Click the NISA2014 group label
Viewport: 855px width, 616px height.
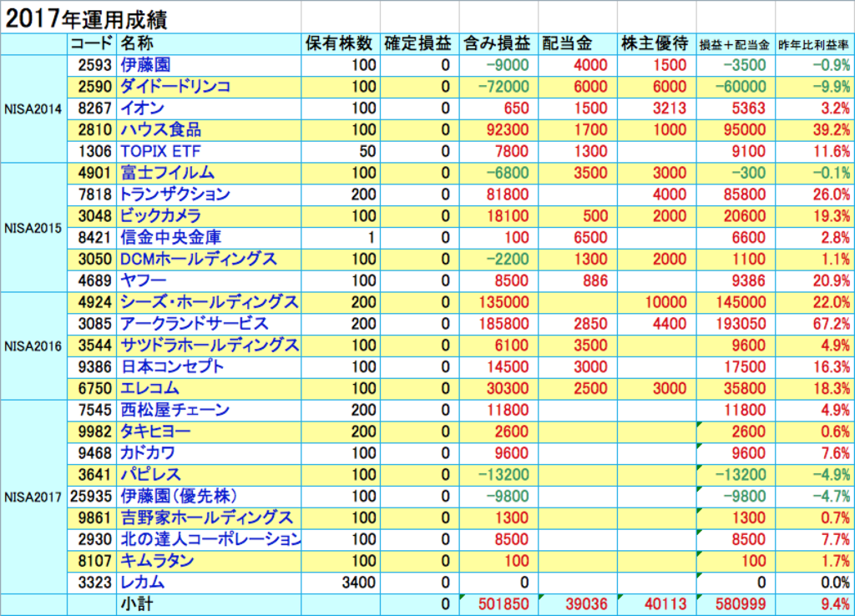point(33,109)
